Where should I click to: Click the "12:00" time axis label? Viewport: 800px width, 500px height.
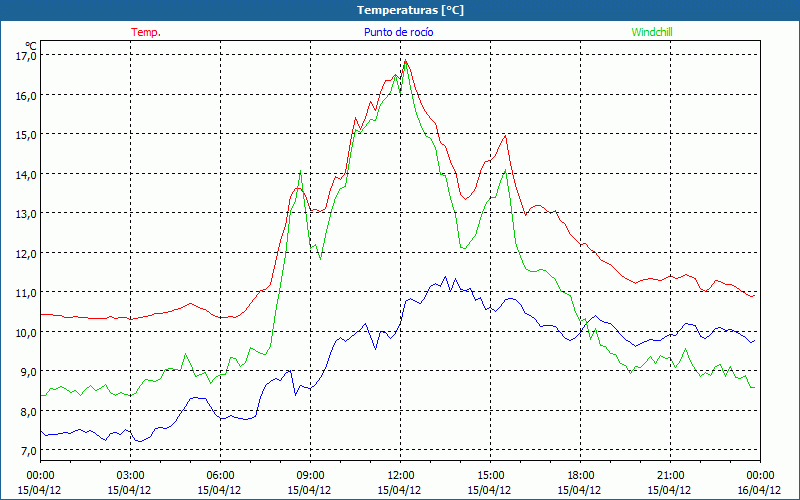tap(401, 476)
